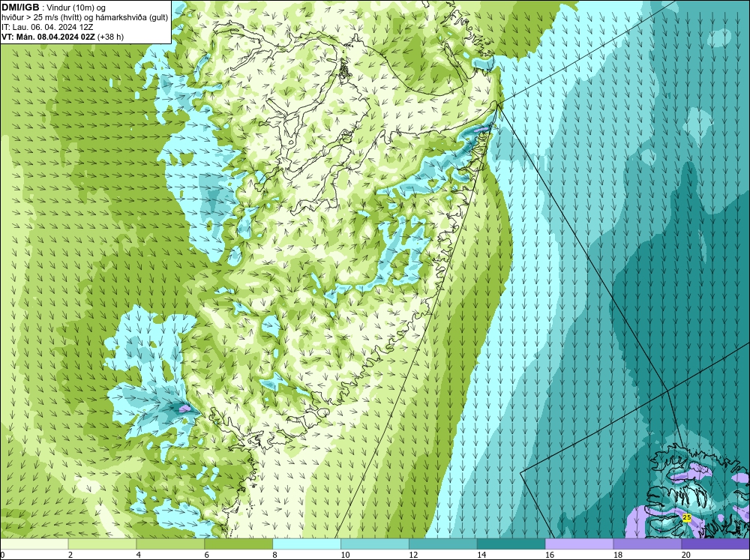750x560 pixels.
Task: Click the IT: Lau. 06. 04. 2024 12Z line
Action: click(47, 27)
